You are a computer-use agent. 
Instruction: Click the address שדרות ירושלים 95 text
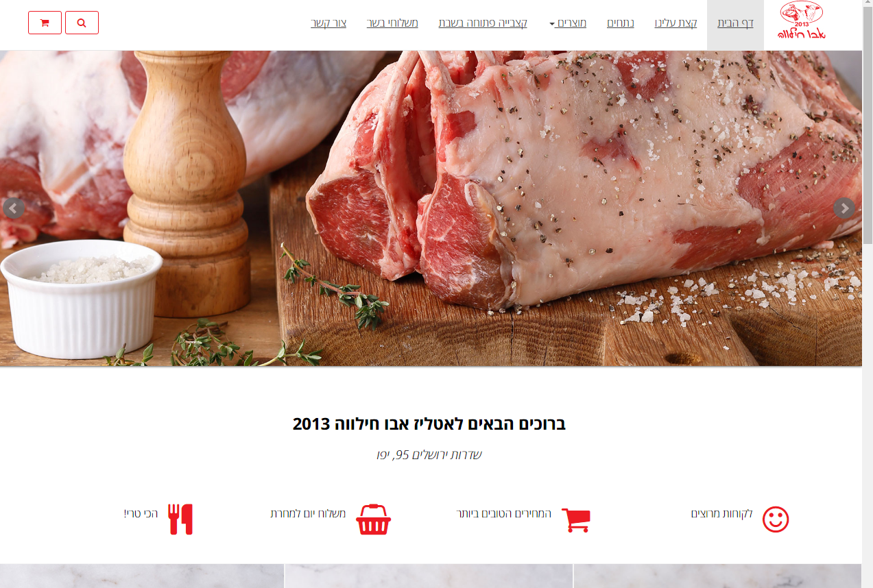tap(429, 454)
